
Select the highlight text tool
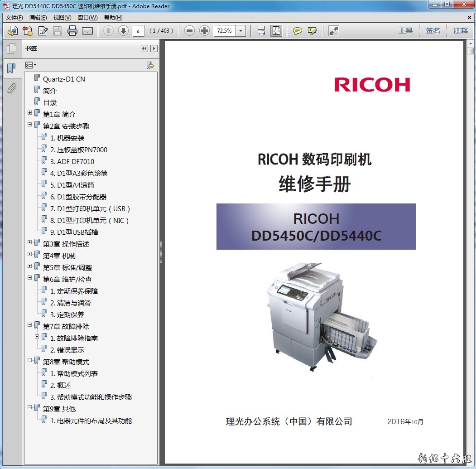(312, 31)
